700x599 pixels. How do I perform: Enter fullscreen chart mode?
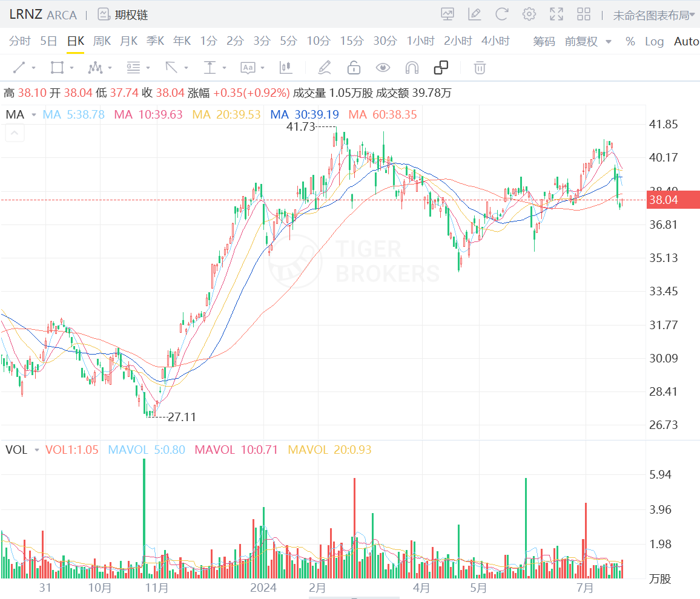tap(556, 15)
